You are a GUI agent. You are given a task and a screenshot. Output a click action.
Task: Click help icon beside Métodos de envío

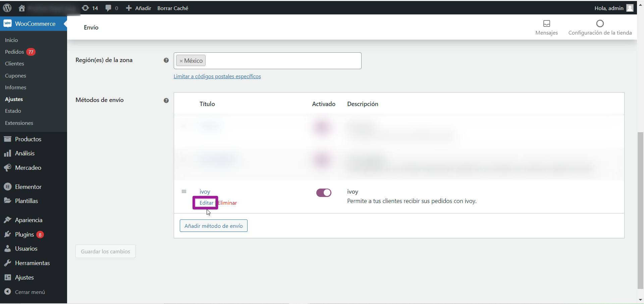coord(166,100)
